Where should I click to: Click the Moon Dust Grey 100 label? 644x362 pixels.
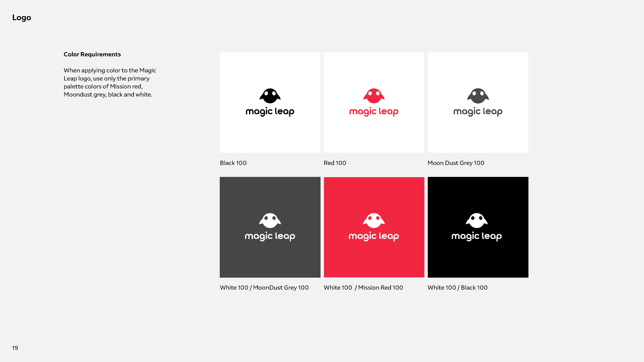coord(455,163)
